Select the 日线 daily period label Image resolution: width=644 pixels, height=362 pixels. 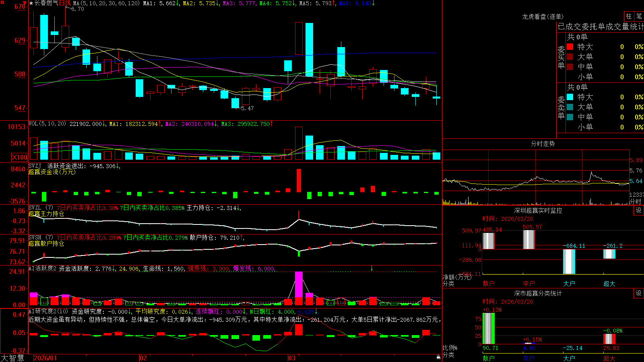65,3
